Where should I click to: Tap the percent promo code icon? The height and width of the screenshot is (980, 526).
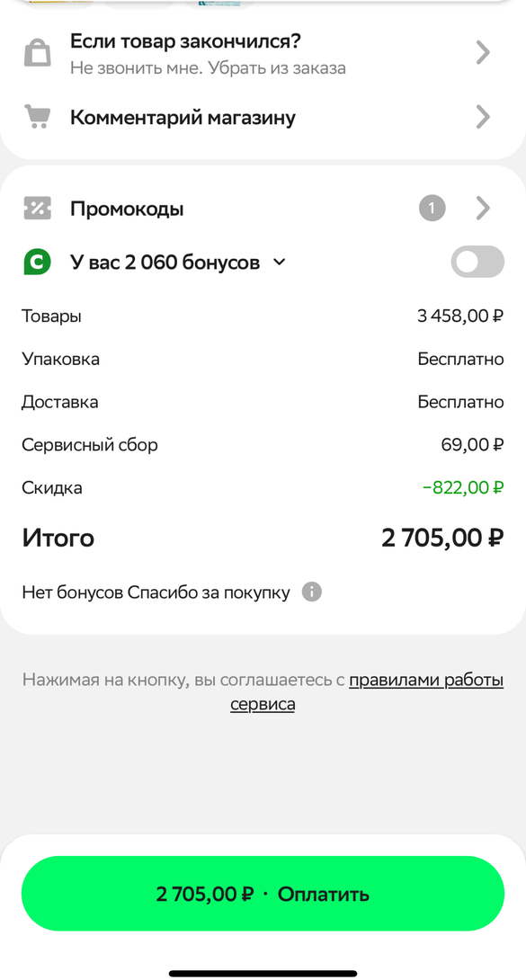click(x=37, y=208)
